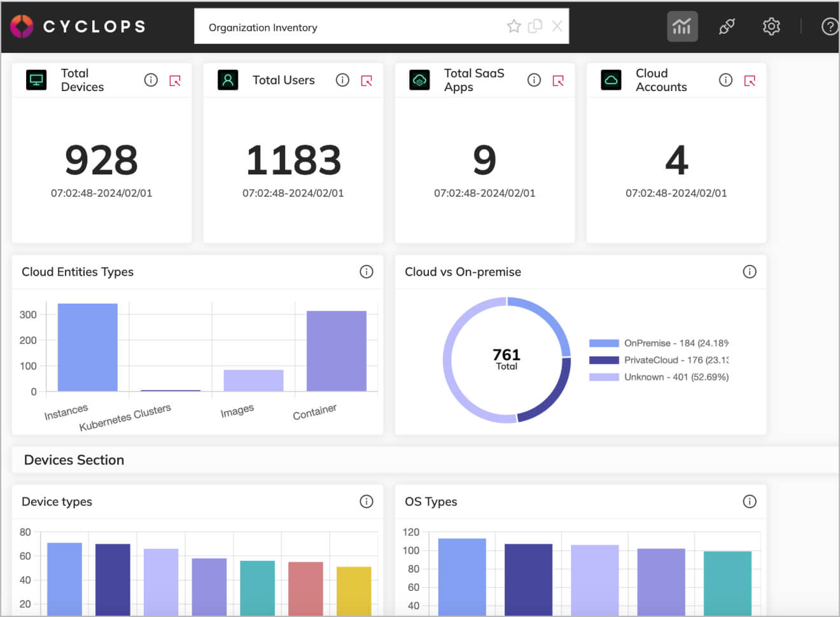The height and width of the screenshot is (617, 840).
Task: Click the Total Users person icon
Action: [228, 80]
